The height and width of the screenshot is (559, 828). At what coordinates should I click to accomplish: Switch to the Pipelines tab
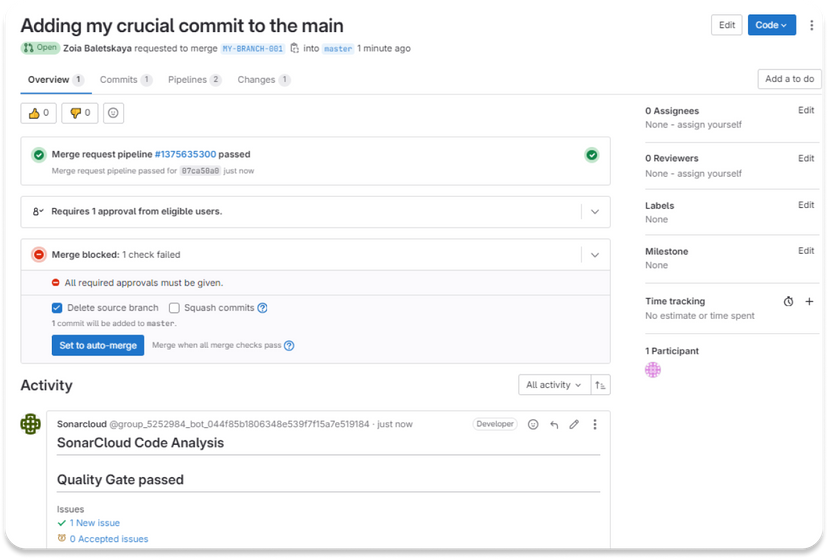click(x=194, y=80)
